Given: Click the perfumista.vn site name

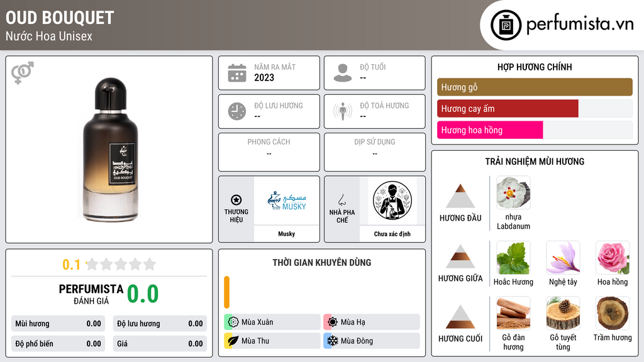Looking at the screenshot, I should (580, 24).
